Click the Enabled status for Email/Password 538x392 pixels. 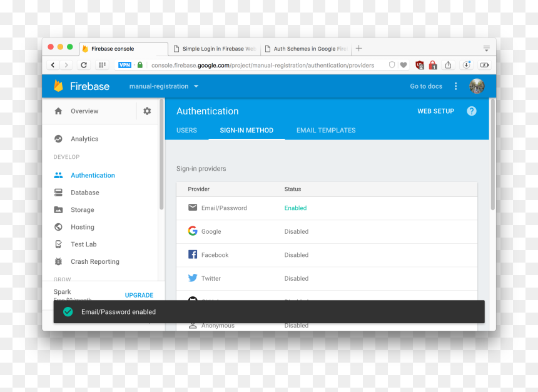[x=295, y=208]
